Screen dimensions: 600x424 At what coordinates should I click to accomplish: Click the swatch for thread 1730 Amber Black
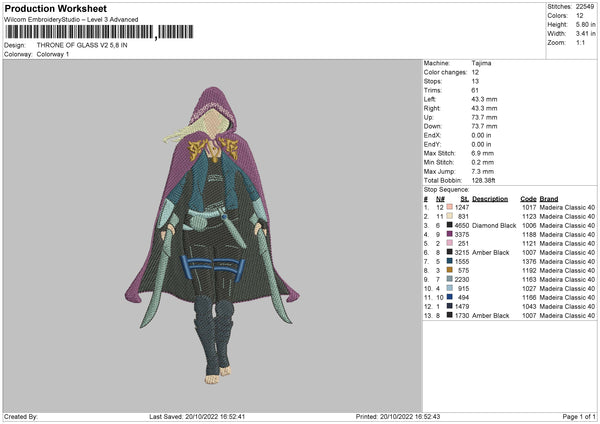click(x=451, y=315)
